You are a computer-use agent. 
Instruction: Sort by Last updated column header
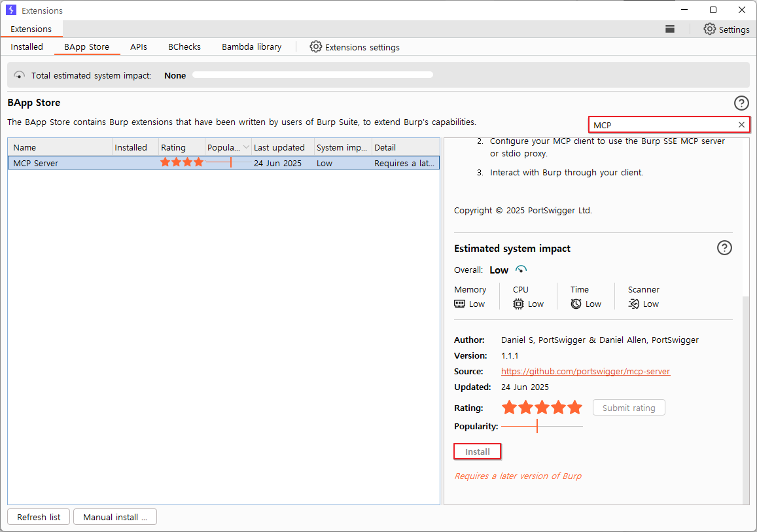283,147
